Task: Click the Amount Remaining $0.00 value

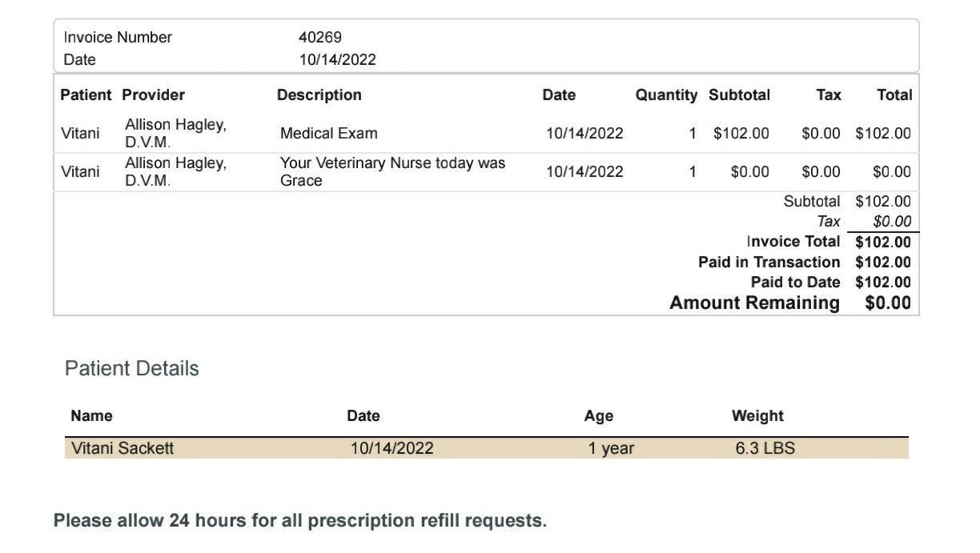Action: 888,303
